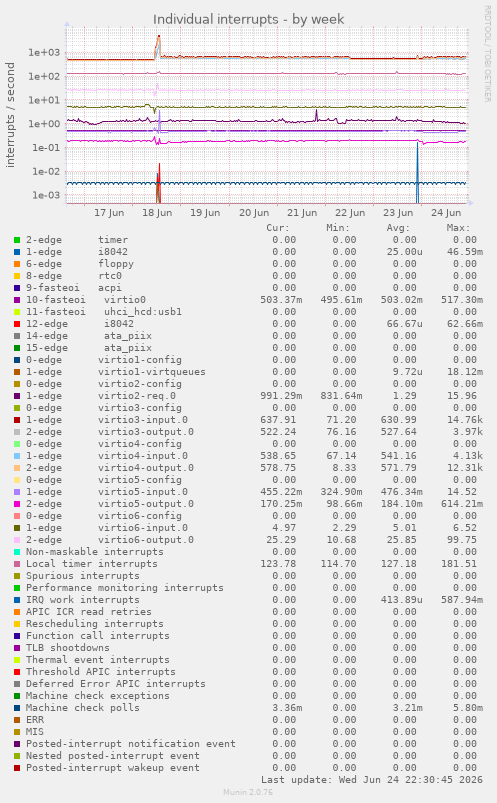
Task: Click the swatch for Machine check polls
Action: (17, 708)
